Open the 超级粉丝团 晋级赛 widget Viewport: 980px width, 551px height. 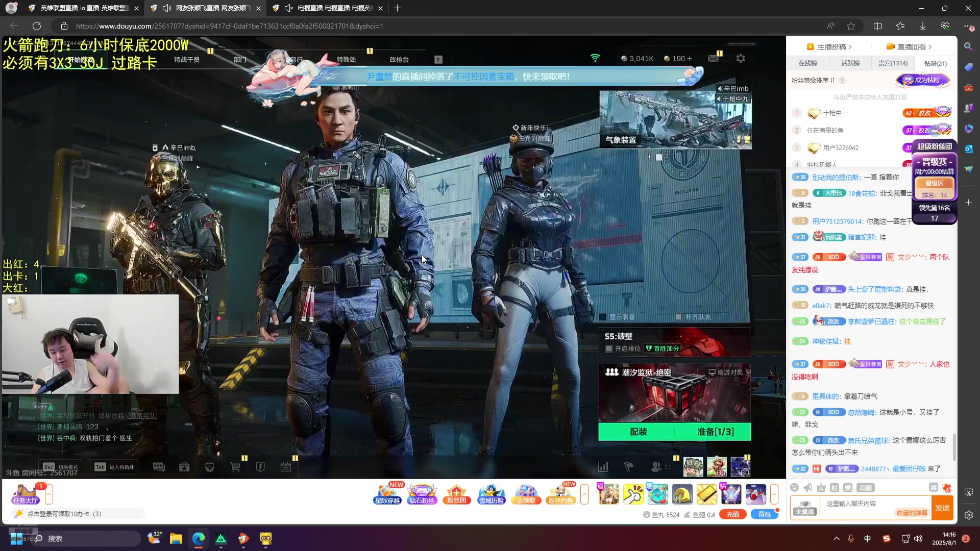[x=934, y=181]
